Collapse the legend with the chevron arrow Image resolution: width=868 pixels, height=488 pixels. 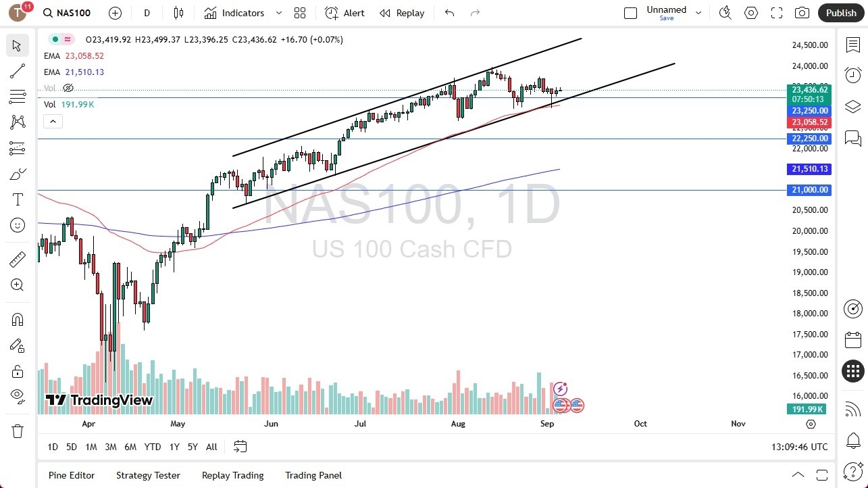coord(53,122)
